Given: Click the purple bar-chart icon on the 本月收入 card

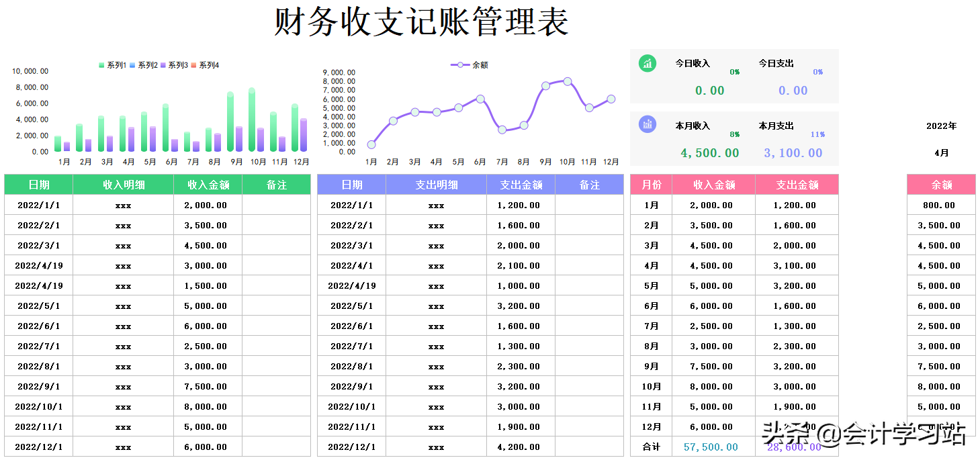Looking at the screenshot, I should point(647,125).
